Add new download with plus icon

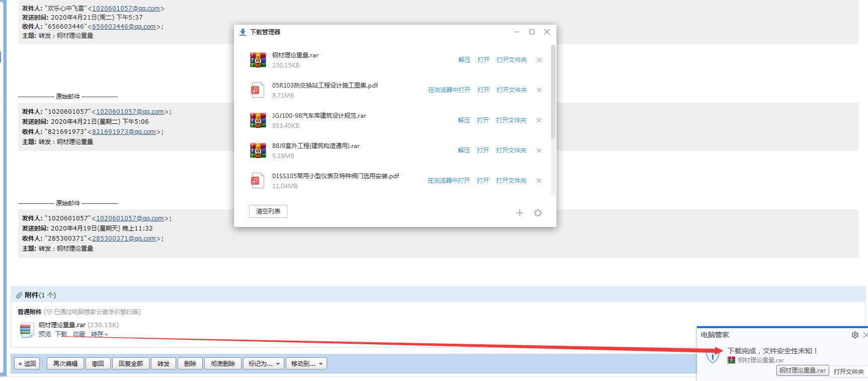click(520, 213)
